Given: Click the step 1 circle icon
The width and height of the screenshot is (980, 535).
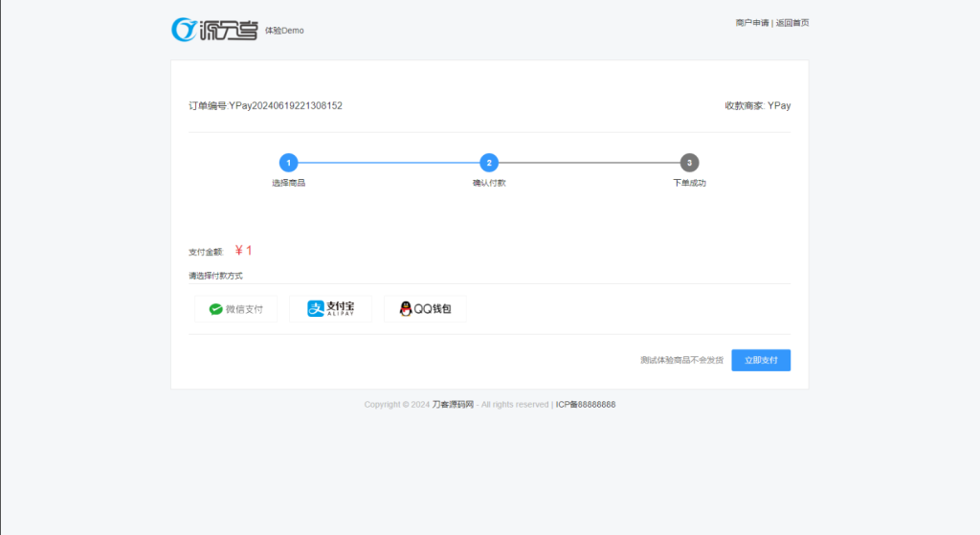Looking at the screenshot, I should pyautogui.click(x=288, y=163).
